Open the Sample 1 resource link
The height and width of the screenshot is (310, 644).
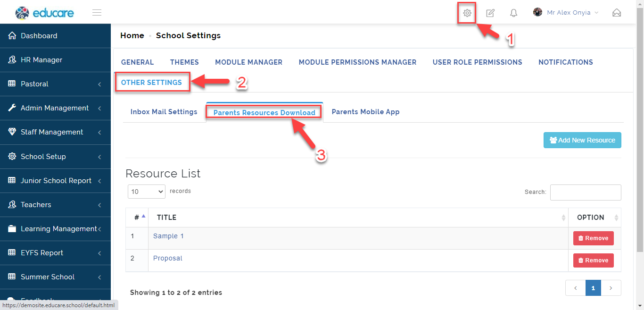coord(168,236)
